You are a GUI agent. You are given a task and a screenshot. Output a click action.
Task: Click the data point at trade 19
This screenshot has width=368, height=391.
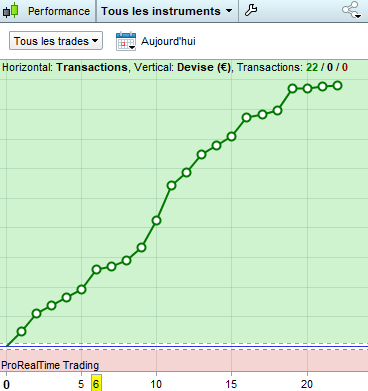(x=292, y=89)
